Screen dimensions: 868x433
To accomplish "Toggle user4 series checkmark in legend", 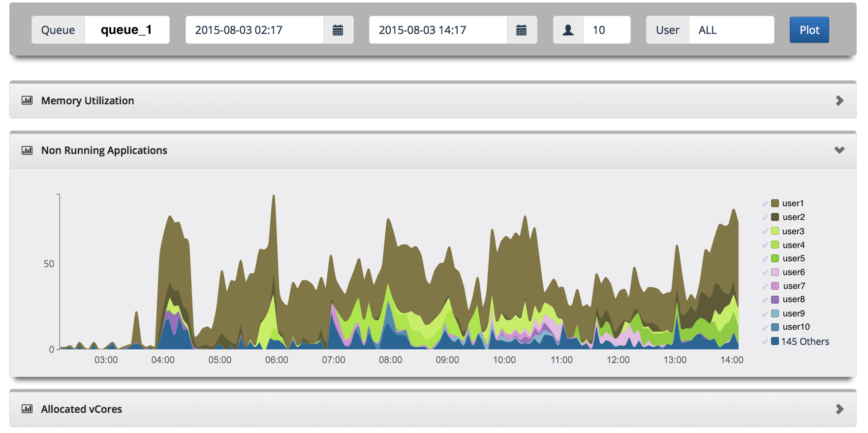I will [765, 245].
